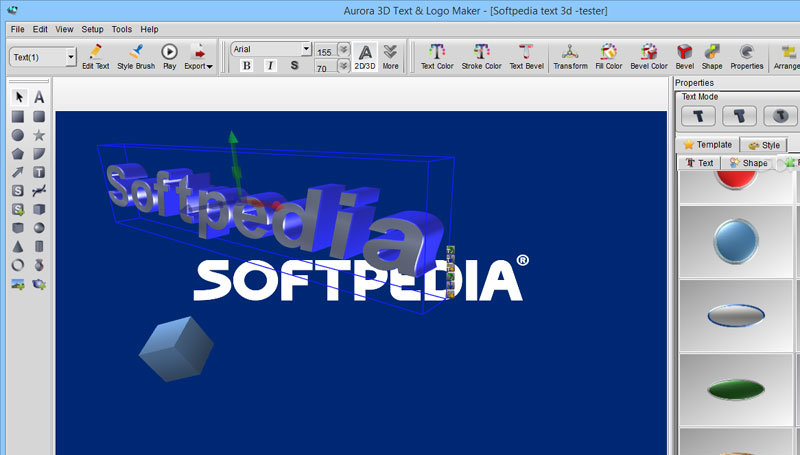Select the pentagon shape tool
This screenshot has width=800, height=455.
pyautogui.click(x=18, y=154)
